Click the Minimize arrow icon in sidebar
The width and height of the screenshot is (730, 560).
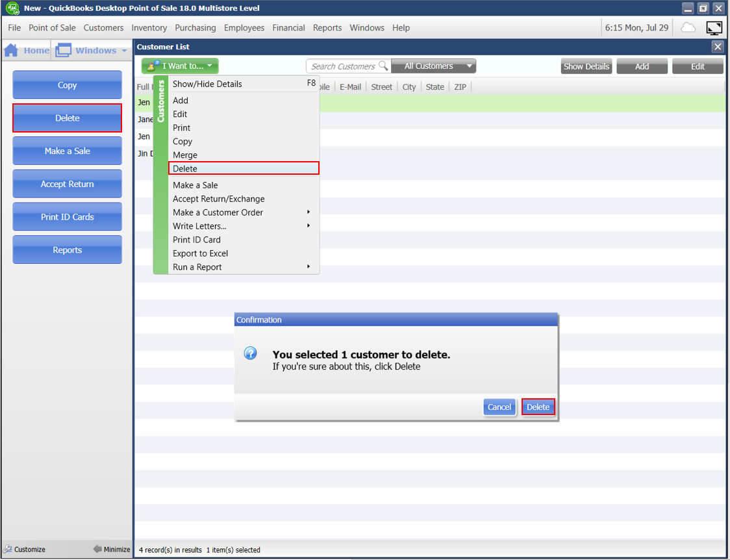coord(97,550)
